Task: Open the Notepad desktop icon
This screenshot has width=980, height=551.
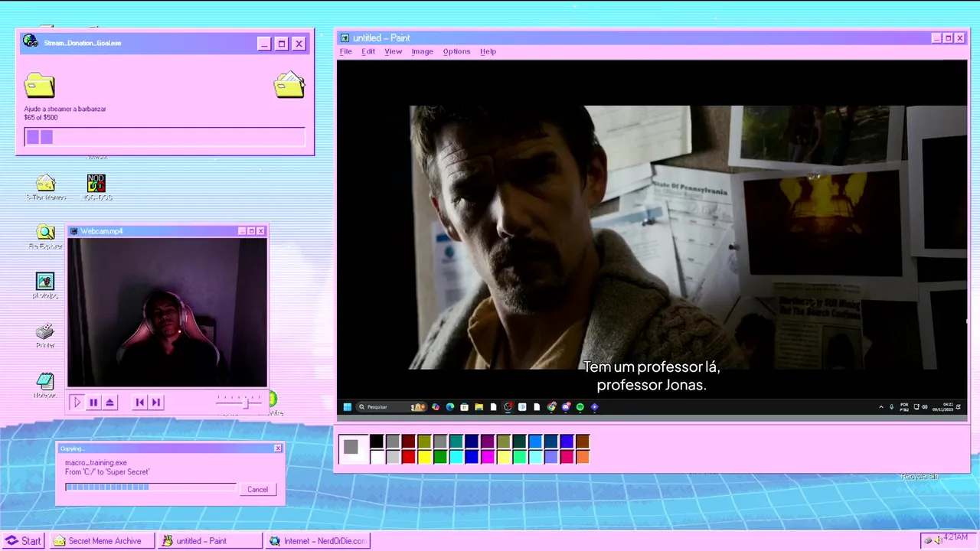Action: pos(45,385)
